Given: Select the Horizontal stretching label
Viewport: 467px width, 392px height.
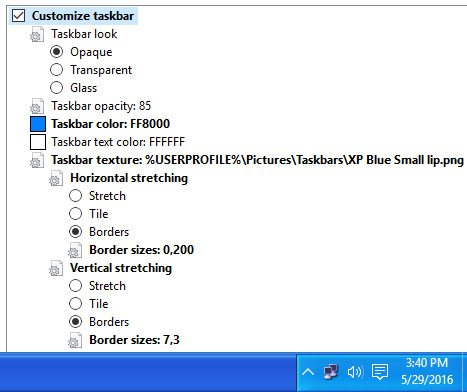Looking at the screenshot, I should (129, 178).
